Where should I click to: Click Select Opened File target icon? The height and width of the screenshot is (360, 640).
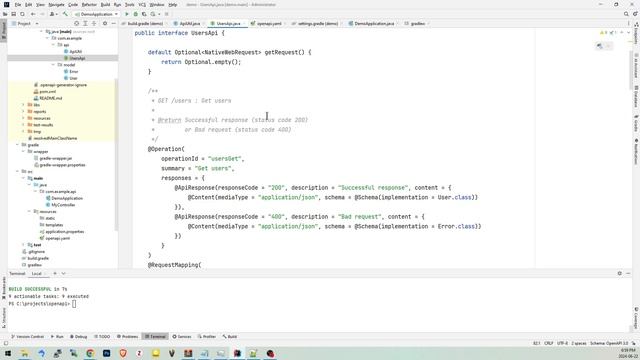coord(76,24)
